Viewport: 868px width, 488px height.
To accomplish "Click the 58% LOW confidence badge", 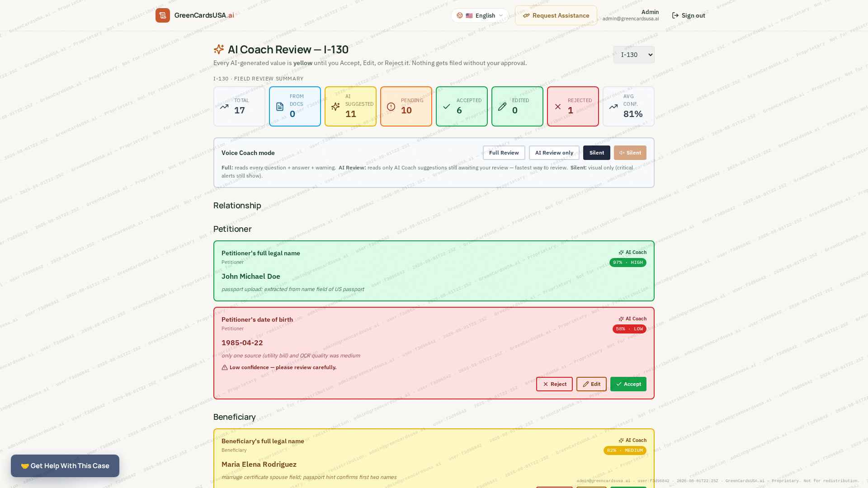I will [x=629, y=329].
